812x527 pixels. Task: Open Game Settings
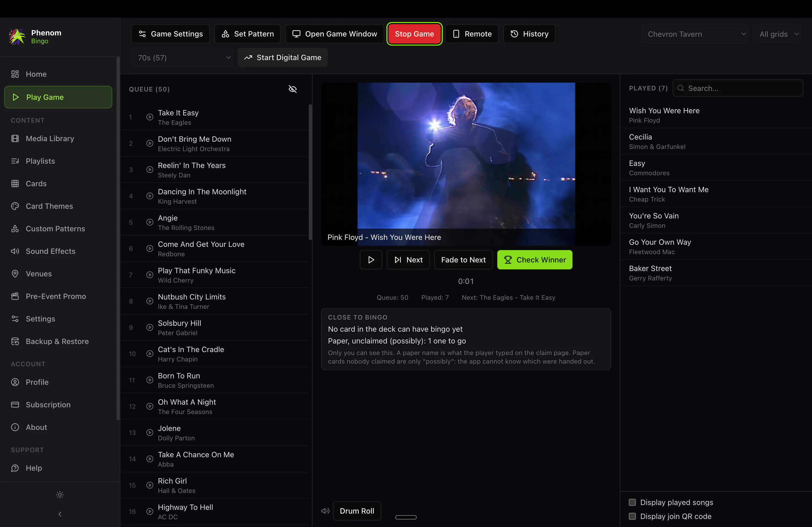[170, 34]
